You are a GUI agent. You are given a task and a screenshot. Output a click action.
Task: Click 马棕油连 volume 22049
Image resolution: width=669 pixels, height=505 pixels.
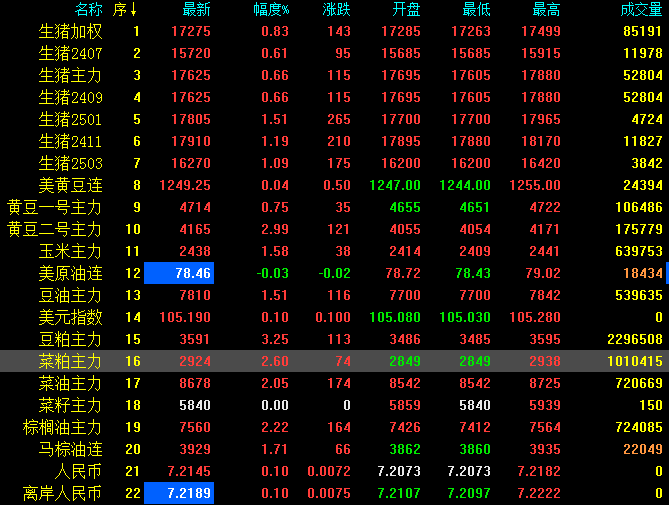(643, 450)
